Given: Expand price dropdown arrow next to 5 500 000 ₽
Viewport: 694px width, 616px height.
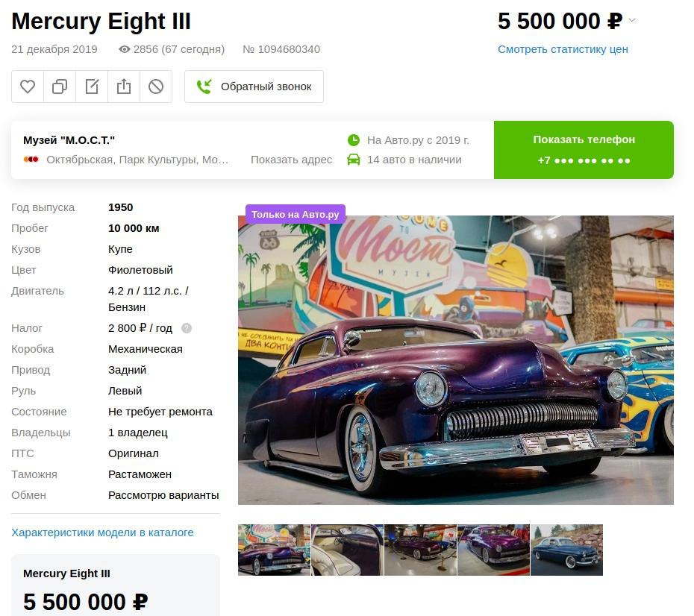Looking at the screenshot, I should point(633,20).
